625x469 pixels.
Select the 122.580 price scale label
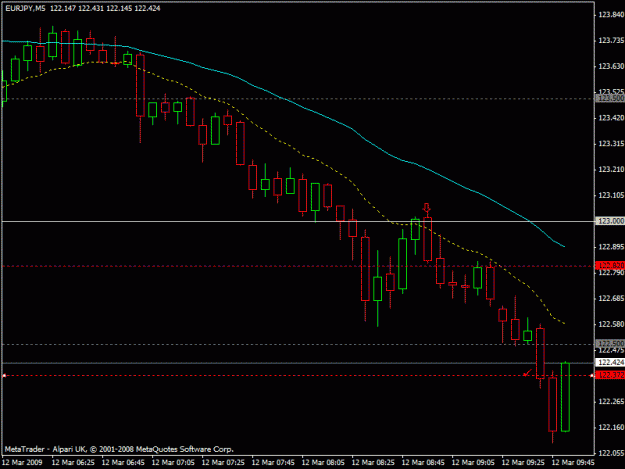[x=611, y=324]
